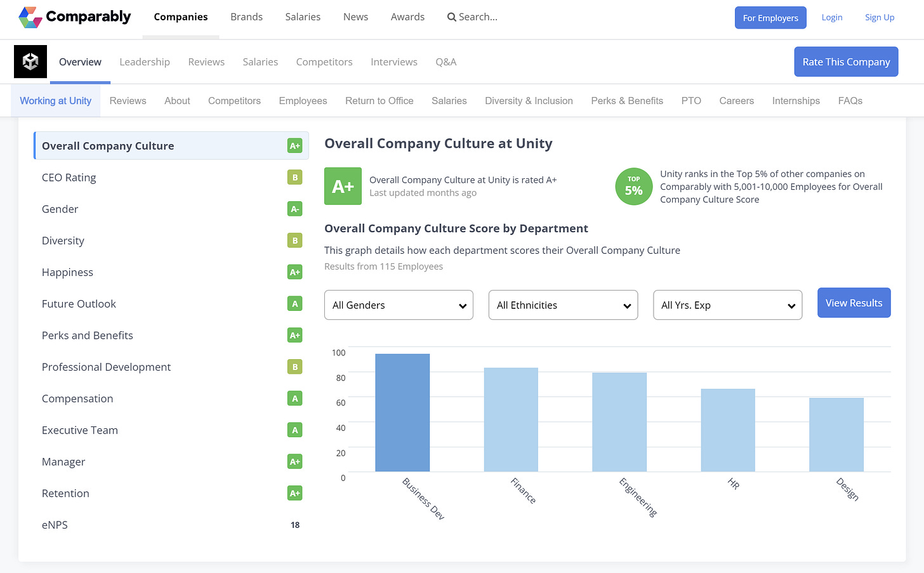This screenshot has width=924, height=573.
Task: Click the HR bar in chart
Action: pyautogui.click(x=728, y=430)
